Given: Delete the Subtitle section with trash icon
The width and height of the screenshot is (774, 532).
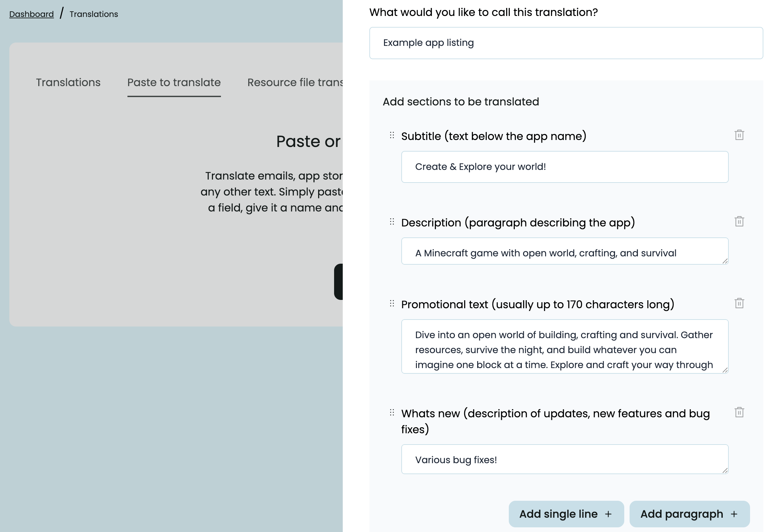Looking at the screenshot, I should (x=739, y=135).
